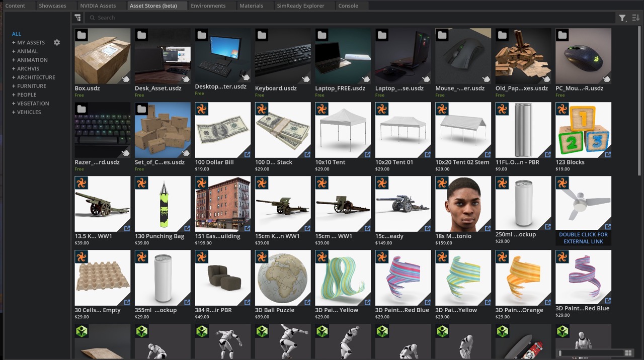Click vendor badge on 355ml ...ockup

point(141,257)
